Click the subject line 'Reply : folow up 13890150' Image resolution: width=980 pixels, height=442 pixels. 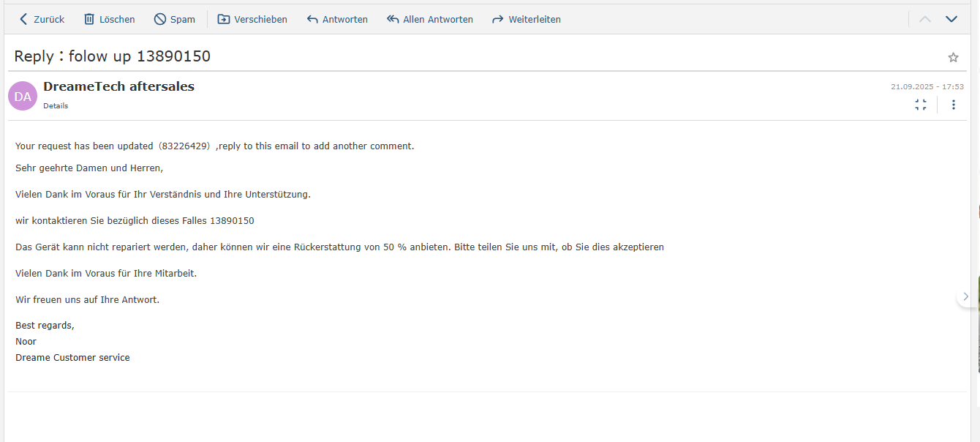click(112, 56)
